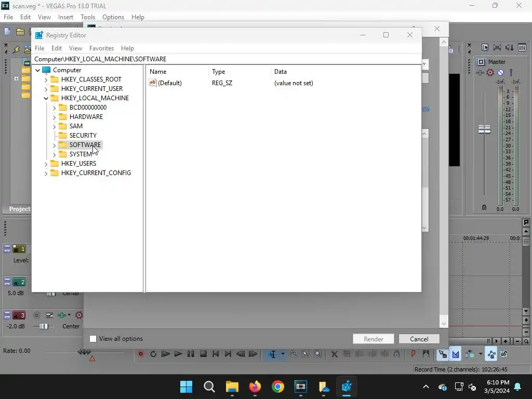The height and width of the screenshot is (399, 532).
Task: Open Registry Editor Edit menu
Action: tap(56, 48)
